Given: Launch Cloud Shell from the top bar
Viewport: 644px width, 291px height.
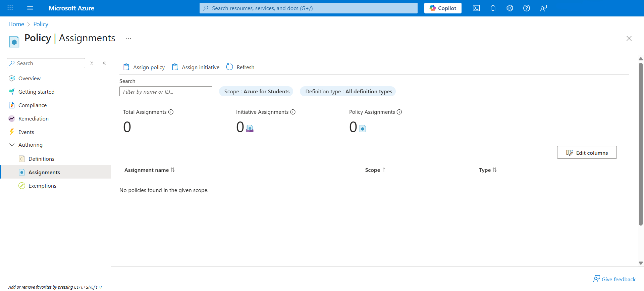Looking at the screenshot, I should coord(476,8).
